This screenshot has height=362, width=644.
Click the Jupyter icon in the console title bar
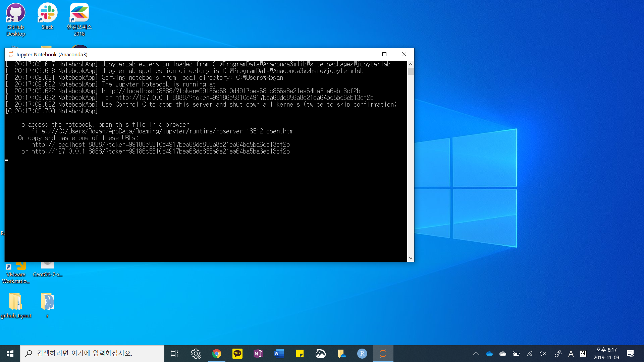pos(11,54)
